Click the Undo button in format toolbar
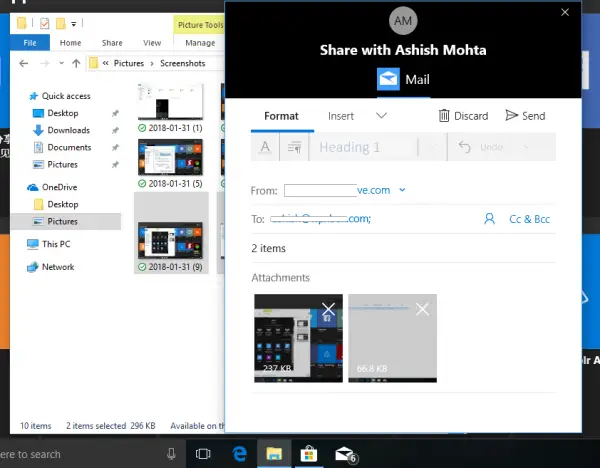This screenshot has height=468, width=600. pos(481,147)
